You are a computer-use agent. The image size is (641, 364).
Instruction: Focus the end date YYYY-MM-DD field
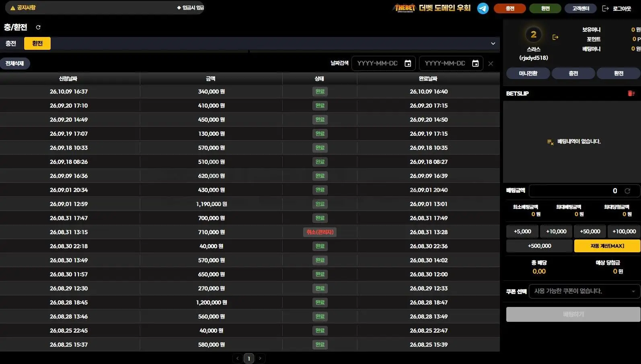pos(452,63)
